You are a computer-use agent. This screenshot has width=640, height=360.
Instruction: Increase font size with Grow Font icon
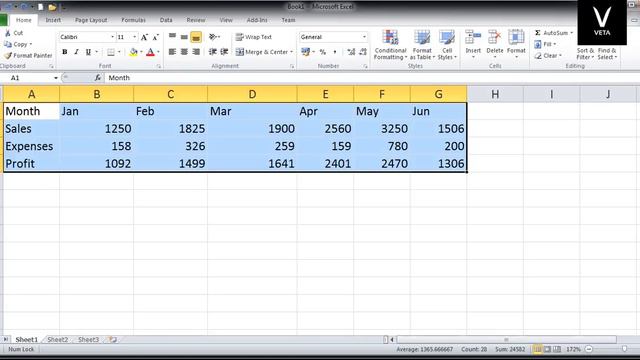point(144,37)
